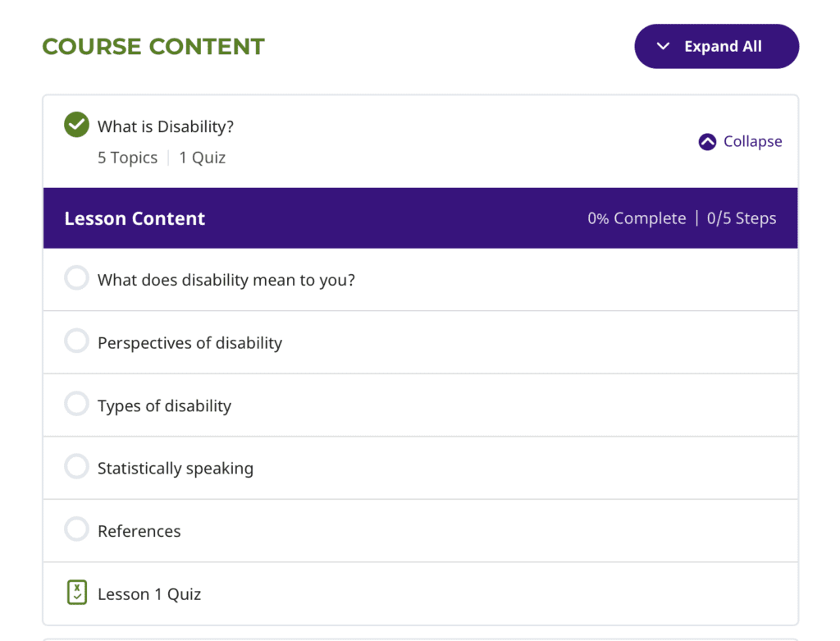Viewport: 840px width, 641px height.
Task: Click the quiz icon next to Lesson 1 Quiz
Action: click(x=76, y=592)
